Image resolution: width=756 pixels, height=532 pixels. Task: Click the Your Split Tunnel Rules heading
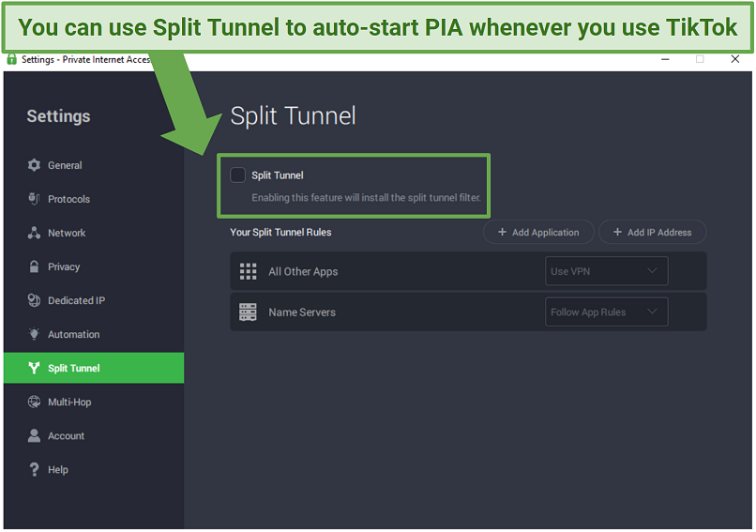point(280,232)
